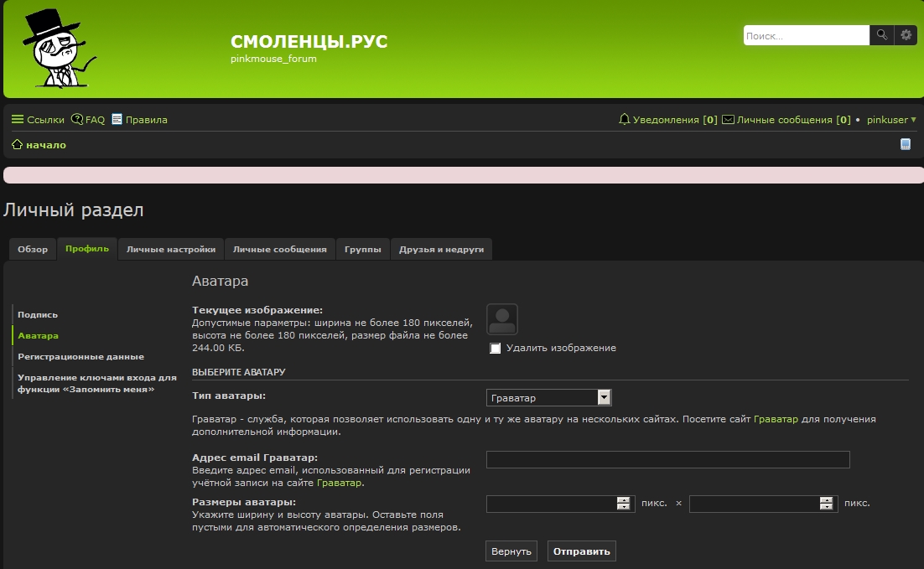Switch to the Друзья и недруги tab
Image resolution: width=924 pixels, height=569 pixels.
click(x=441, y=249)
